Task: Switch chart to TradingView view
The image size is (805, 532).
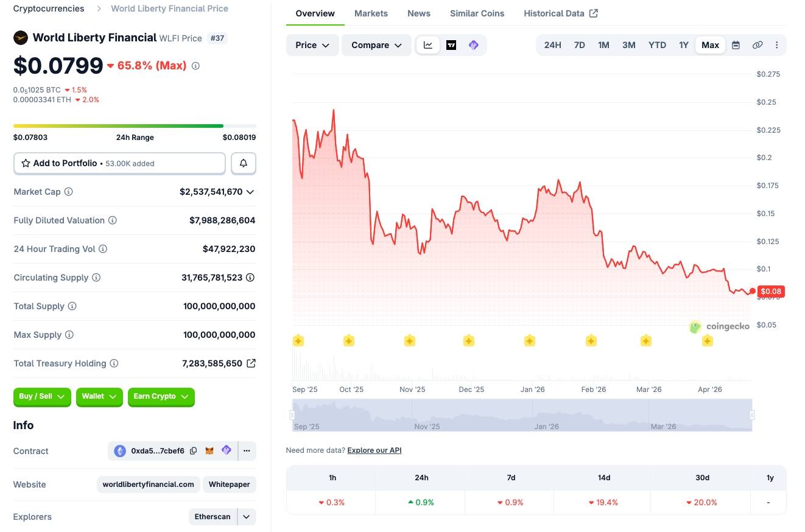Action: pos(451,44)
